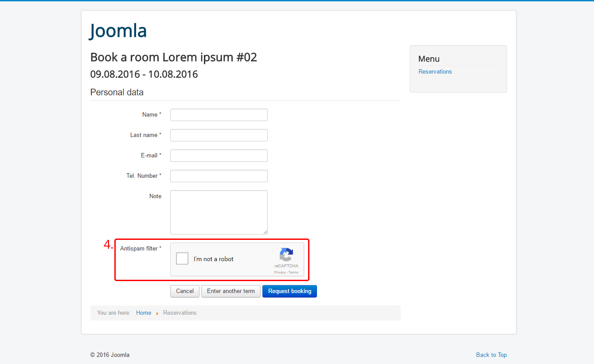This screenshot has width=594, height=364.
Task: Click inside the Note text area
Action: 219,212
